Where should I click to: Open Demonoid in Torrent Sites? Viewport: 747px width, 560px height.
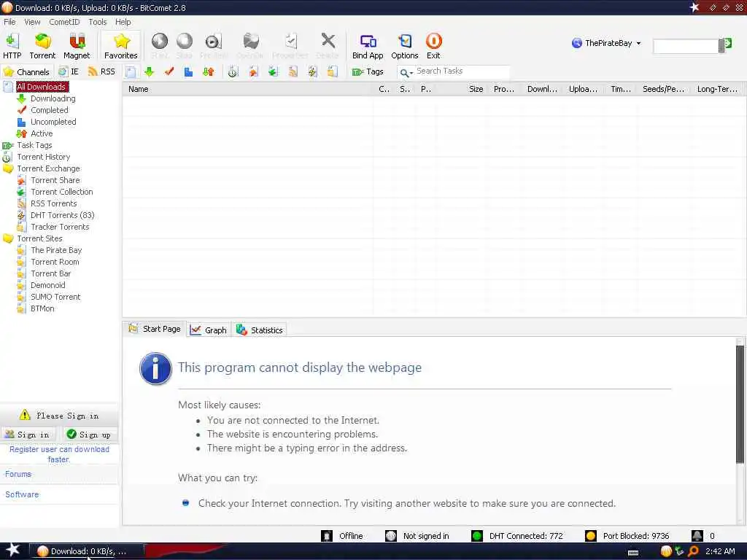47,285
